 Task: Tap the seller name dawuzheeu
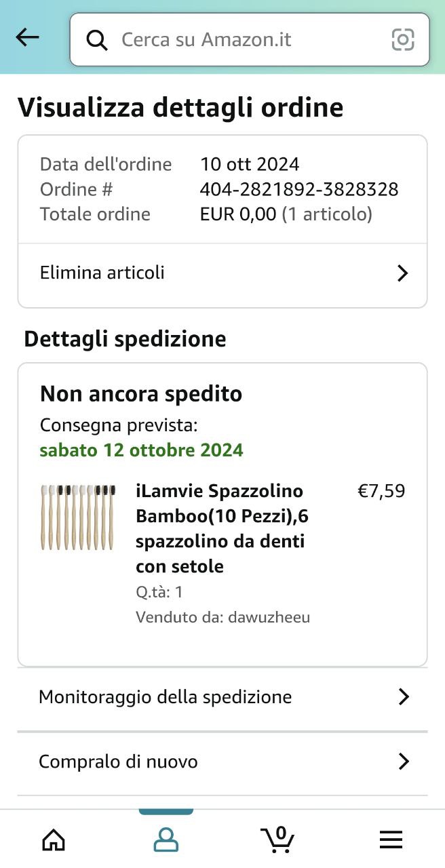pos(269,617)
